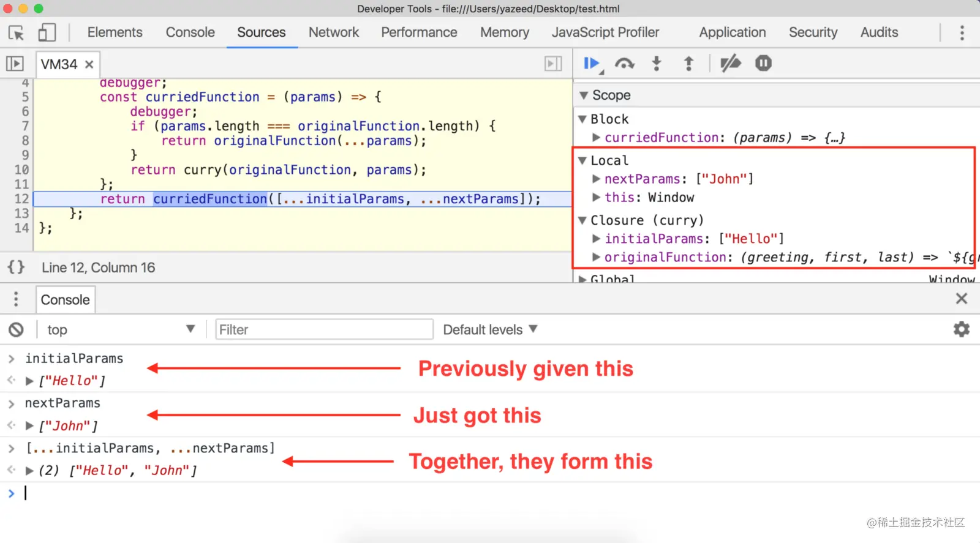Image resolution: width=980 pixels, height=543 pixels.
Task: Open the top execution context dropdown
Action: tap(120, 330)
